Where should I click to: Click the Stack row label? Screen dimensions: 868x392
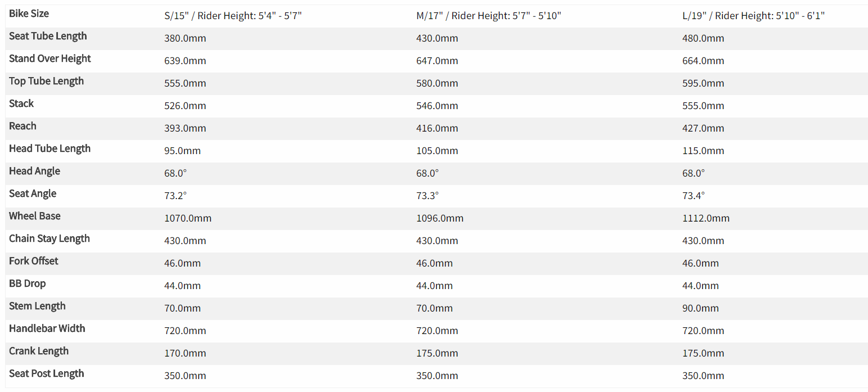point(21,103)
